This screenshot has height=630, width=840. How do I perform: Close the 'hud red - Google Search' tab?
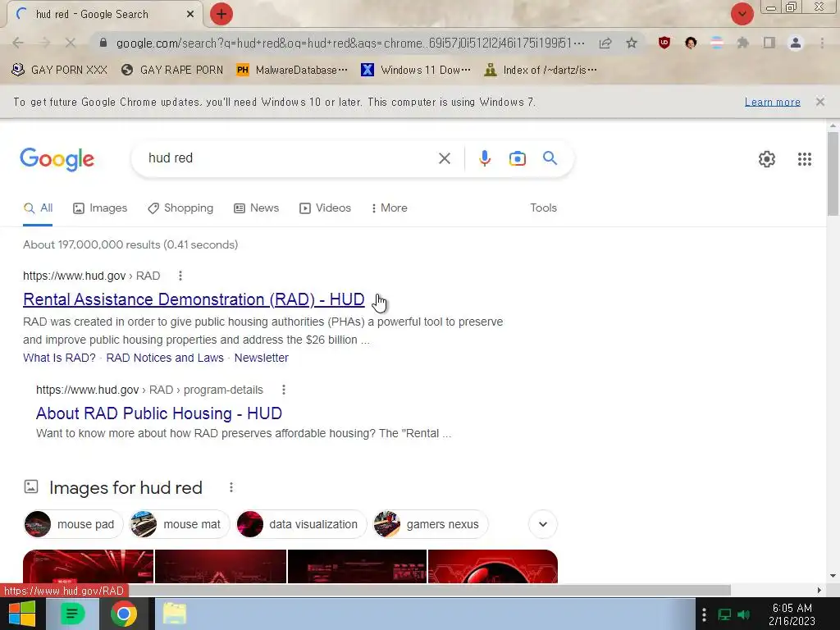click(x=190, y=15)
